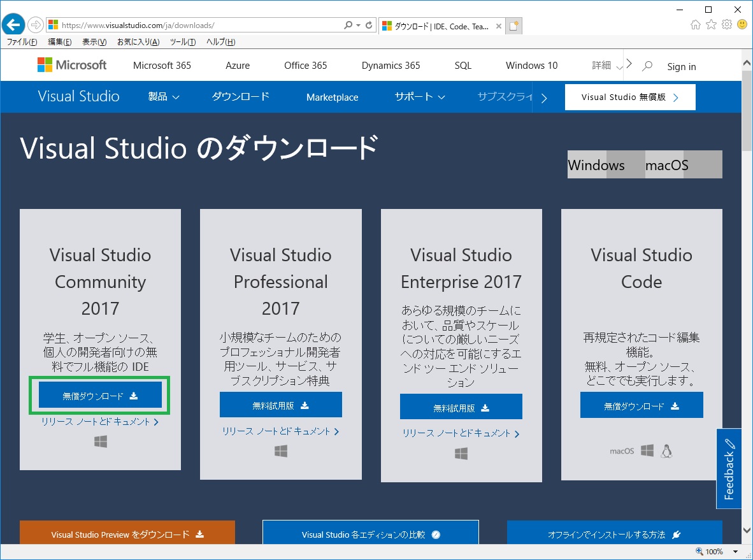Open リリース ノートとドキュメント for Professional 2017

coord(281,431)
